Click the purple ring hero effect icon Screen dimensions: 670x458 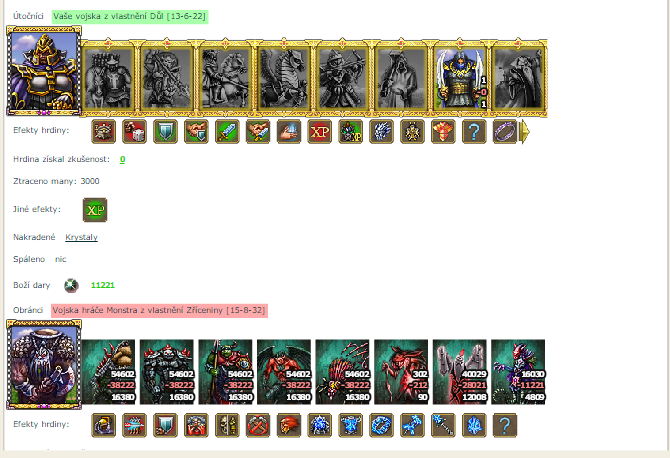point(505,132)
